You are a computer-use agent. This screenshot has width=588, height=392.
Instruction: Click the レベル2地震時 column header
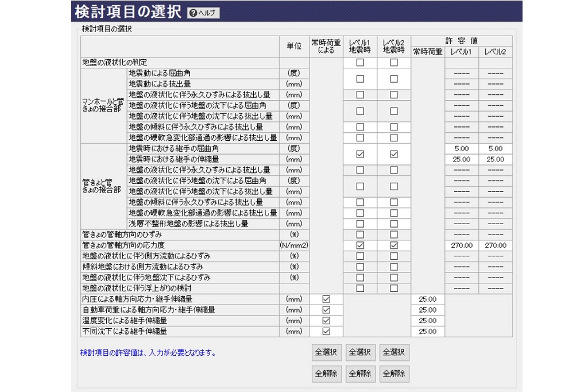(x=394, y=46)
